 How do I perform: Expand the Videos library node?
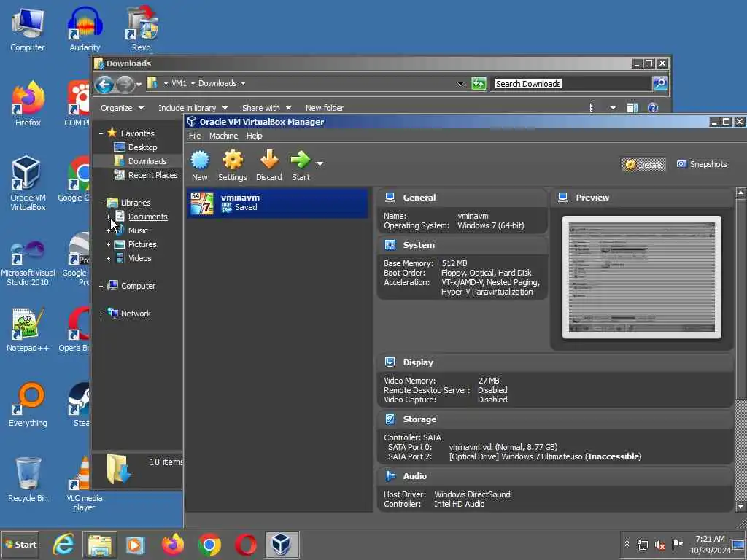point(108,258)
